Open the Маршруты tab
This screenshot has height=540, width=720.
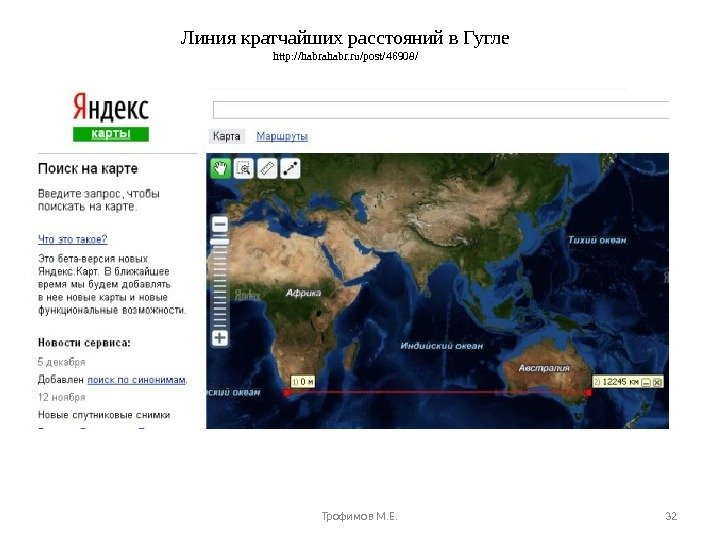coord(282,136)
